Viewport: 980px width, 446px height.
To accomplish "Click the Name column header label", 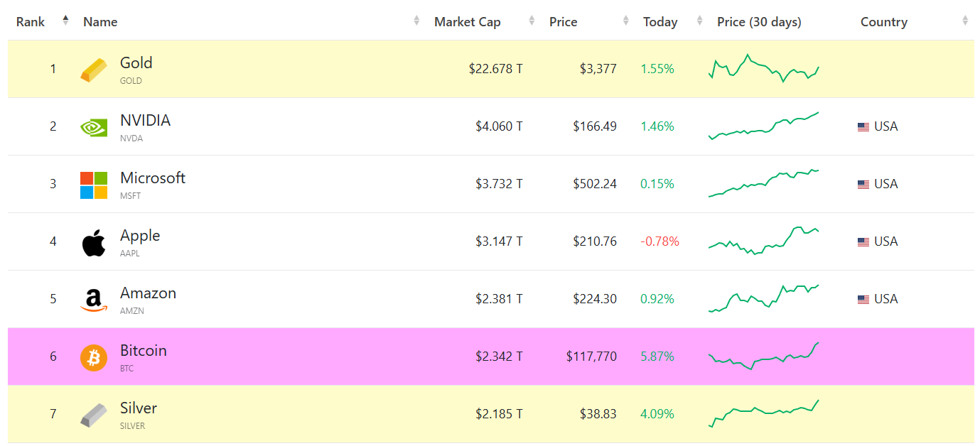I will tap(100, 22).
